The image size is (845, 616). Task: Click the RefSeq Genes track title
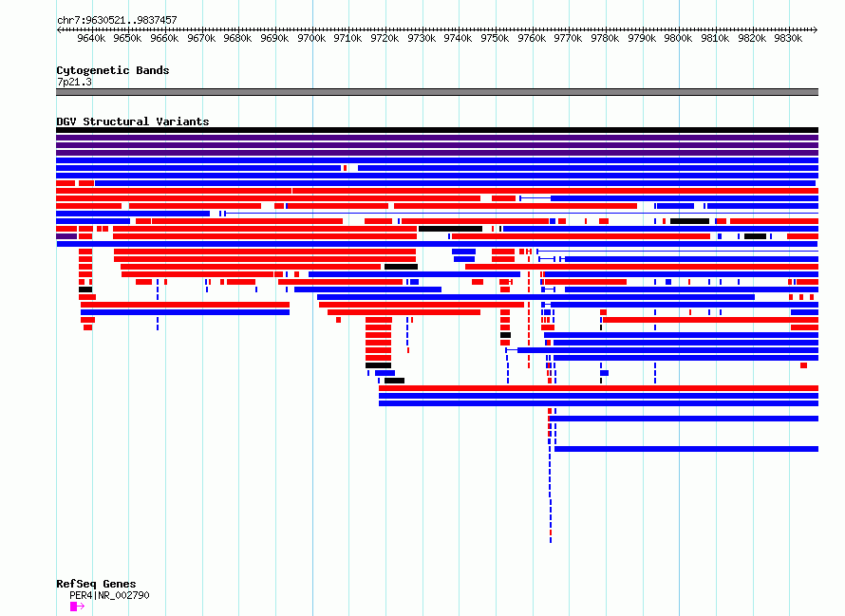click(x=96, y=584)
